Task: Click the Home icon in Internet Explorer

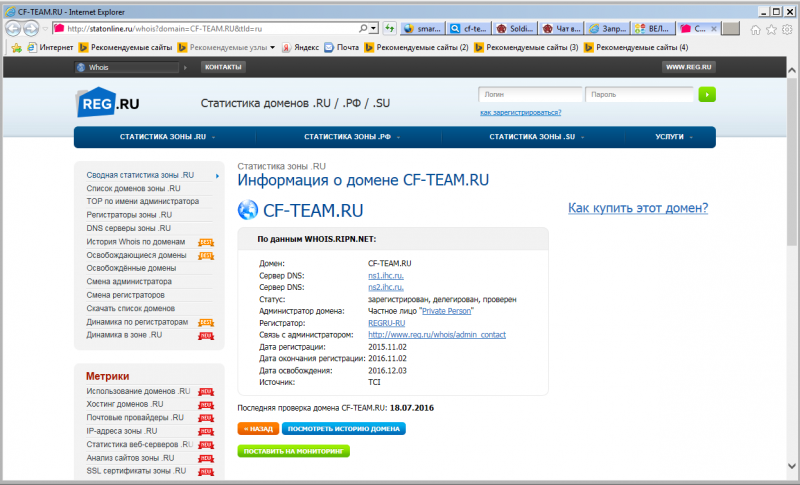Action: pos(755,30)
